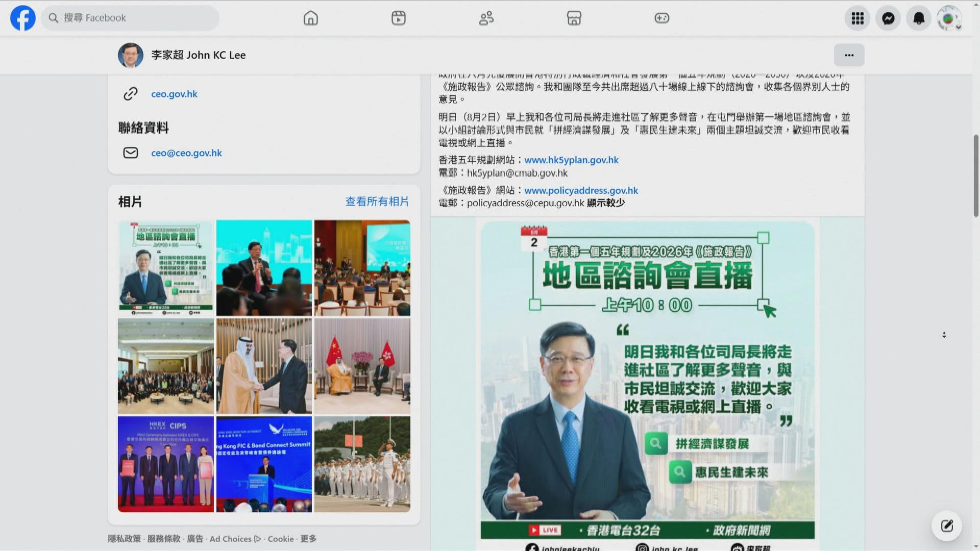Click 查看所有相片 to see all photos
Screen dimensions: 980x551
click(377, 202)
